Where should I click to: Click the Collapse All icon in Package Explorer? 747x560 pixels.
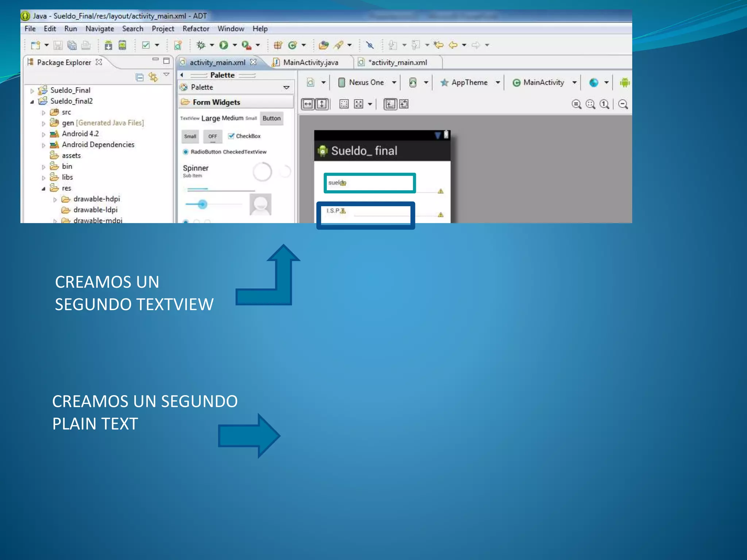point(140,77)
